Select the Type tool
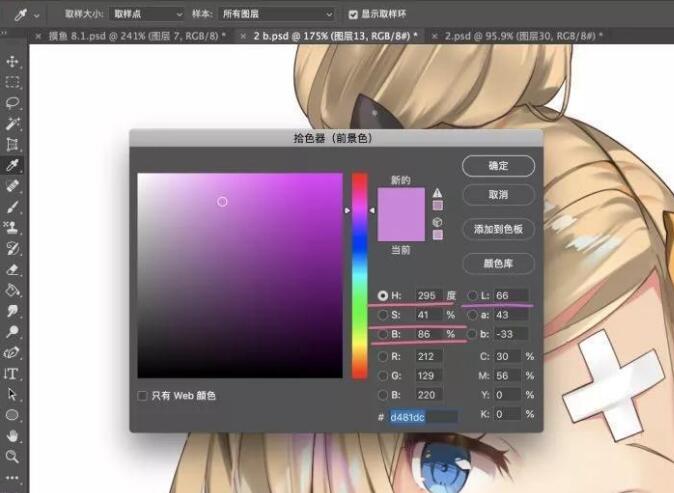The width and height of the screenshot is (674, 493). point(12,374)
